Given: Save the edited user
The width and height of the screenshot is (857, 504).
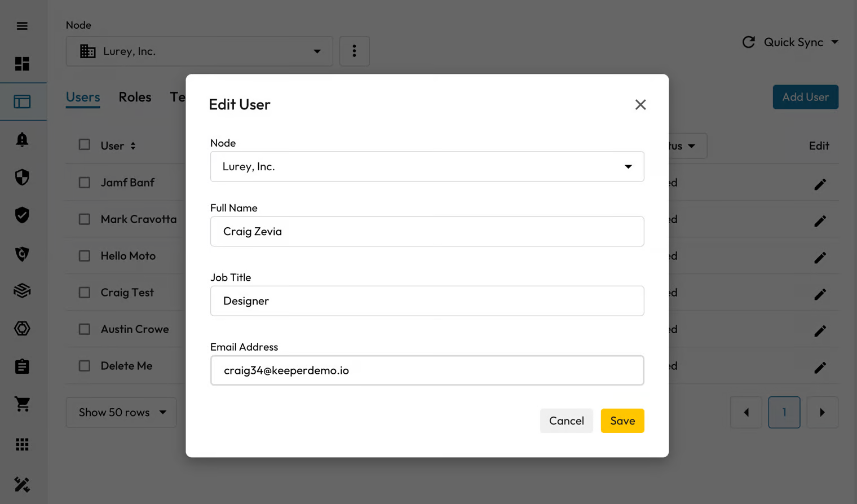Looking at the screenshot, I should [x=622, y=421].
